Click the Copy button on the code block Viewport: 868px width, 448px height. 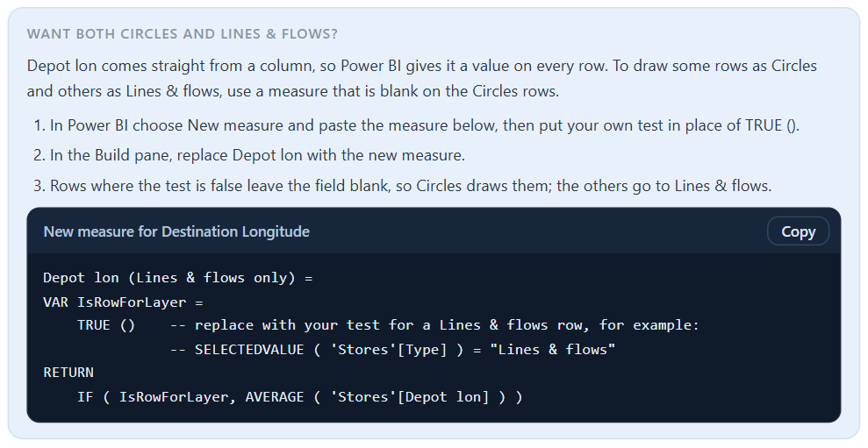798,231
